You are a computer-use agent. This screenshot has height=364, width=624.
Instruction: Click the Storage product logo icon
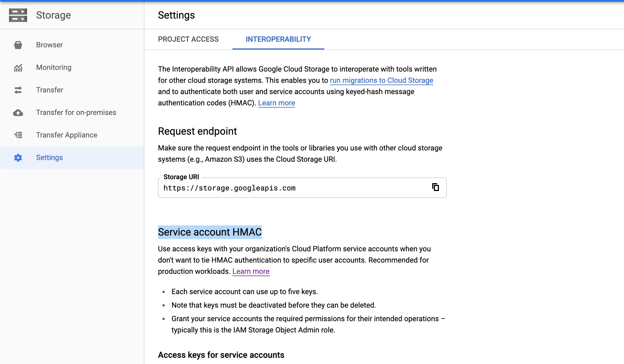(x=18, y=15)
